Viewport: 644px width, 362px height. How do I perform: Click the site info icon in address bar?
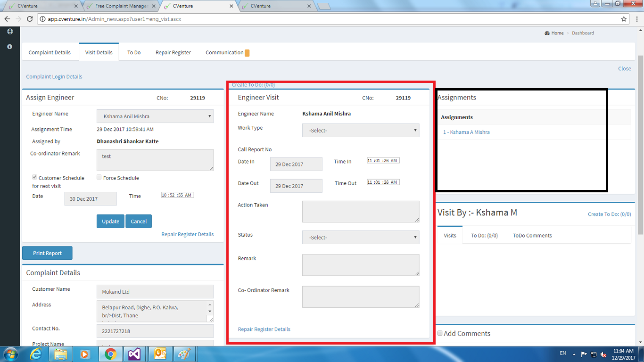tap(43, 19)
